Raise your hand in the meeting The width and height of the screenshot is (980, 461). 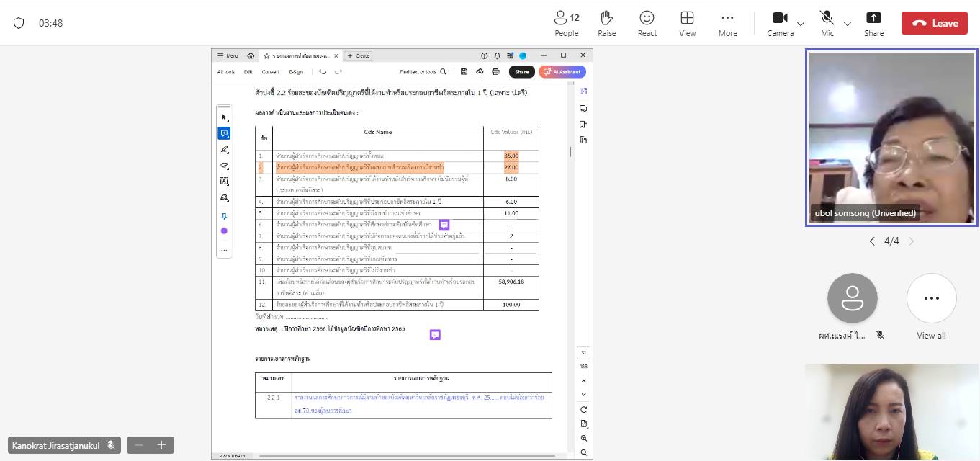(606, 23)
